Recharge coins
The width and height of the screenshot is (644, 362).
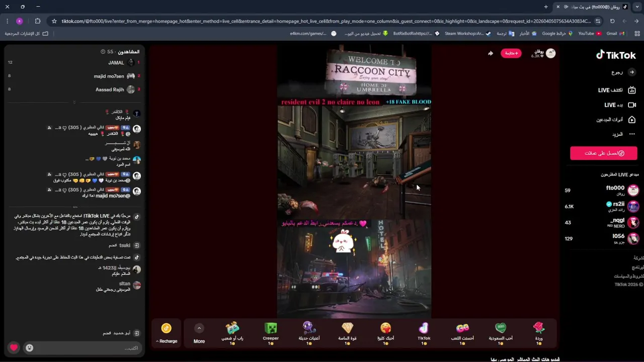[167, 333]
